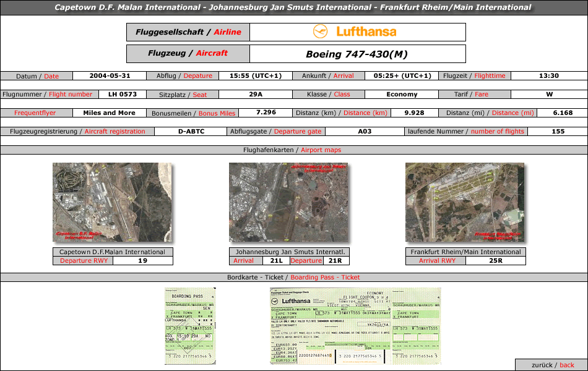The image size is (588, 371).
Task: Click the zurück / back button
Action: pos(552,365)
